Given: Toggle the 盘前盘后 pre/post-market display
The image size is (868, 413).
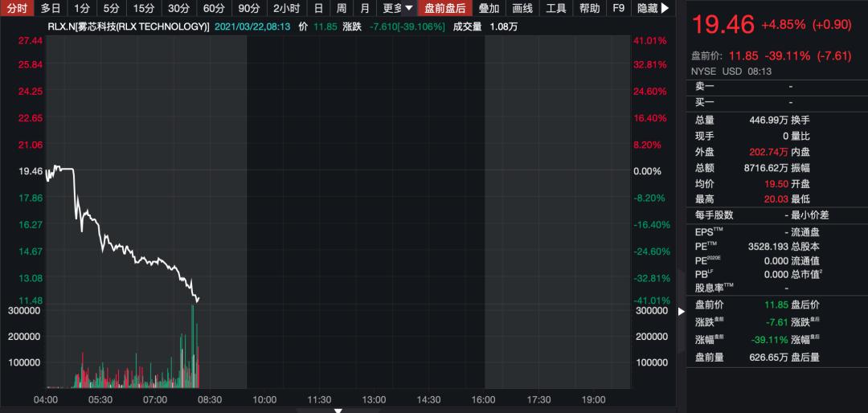Looking at the screenshot, I should click(445, 8).
